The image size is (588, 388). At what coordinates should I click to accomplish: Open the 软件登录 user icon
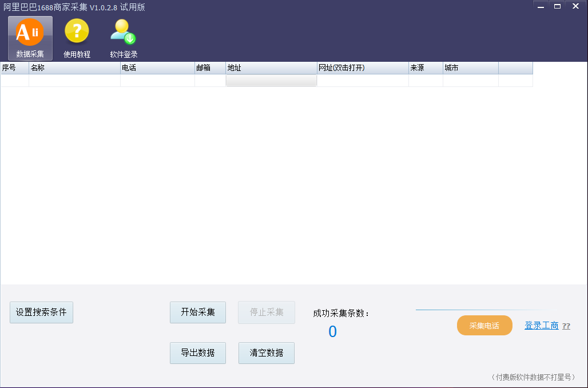[x=124, y=38]
